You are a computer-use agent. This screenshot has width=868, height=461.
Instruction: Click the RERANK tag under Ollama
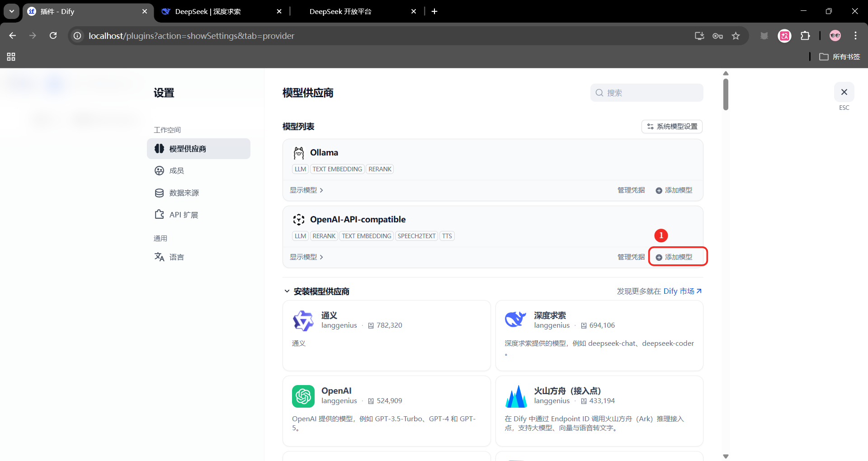pos(380,169)
